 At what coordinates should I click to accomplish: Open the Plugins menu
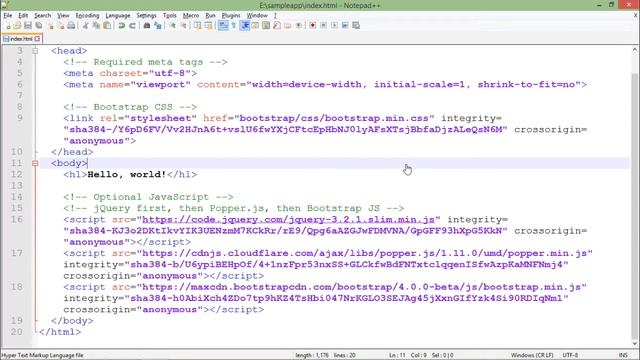coord(231,16)
